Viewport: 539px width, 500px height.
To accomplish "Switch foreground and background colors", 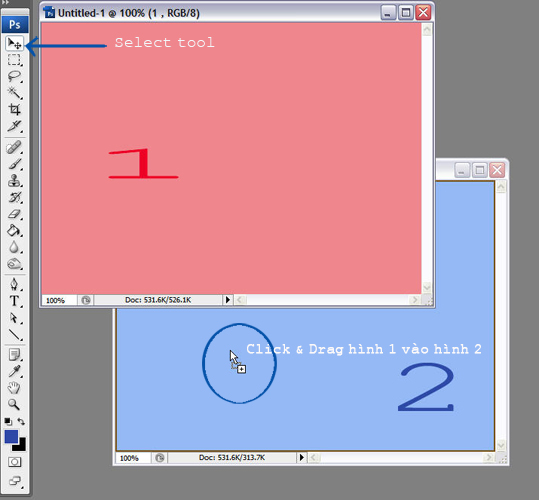I will click(x=21, y=421).
